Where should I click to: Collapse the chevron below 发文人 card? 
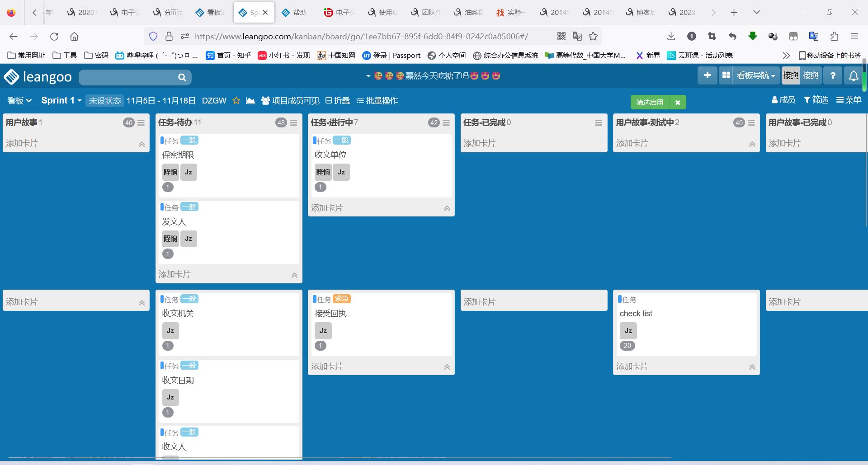[x=294, y=275]
